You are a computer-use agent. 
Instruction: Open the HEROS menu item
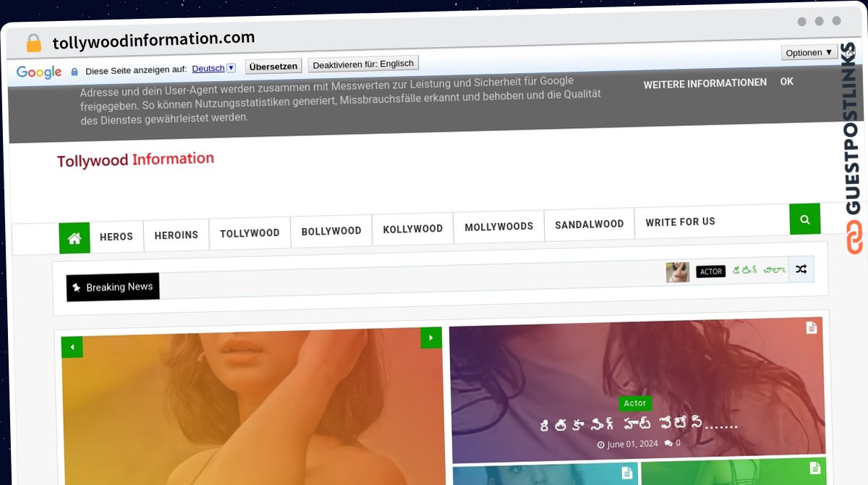pos(116,237)
